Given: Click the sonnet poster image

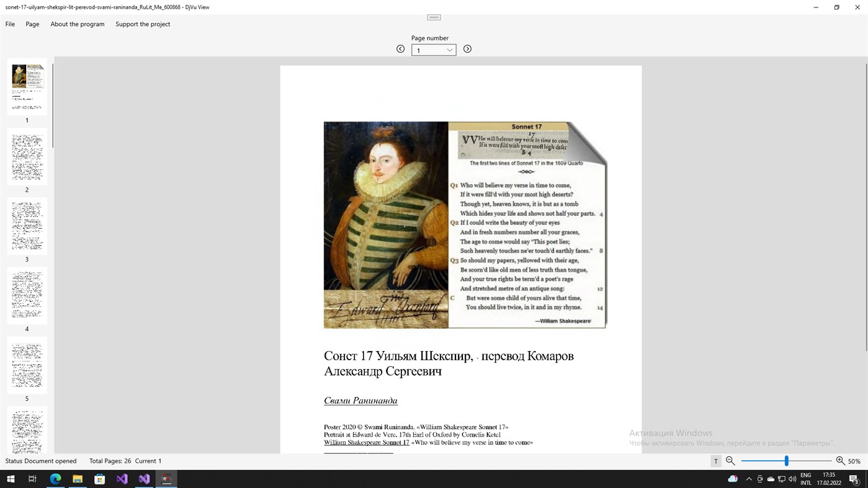Looking at the screenshot, I should pos(465,224).
